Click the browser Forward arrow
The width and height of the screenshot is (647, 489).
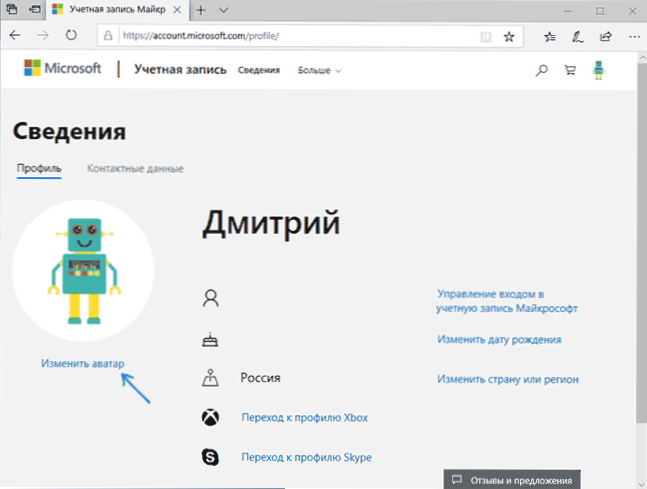tap(43, 35)
